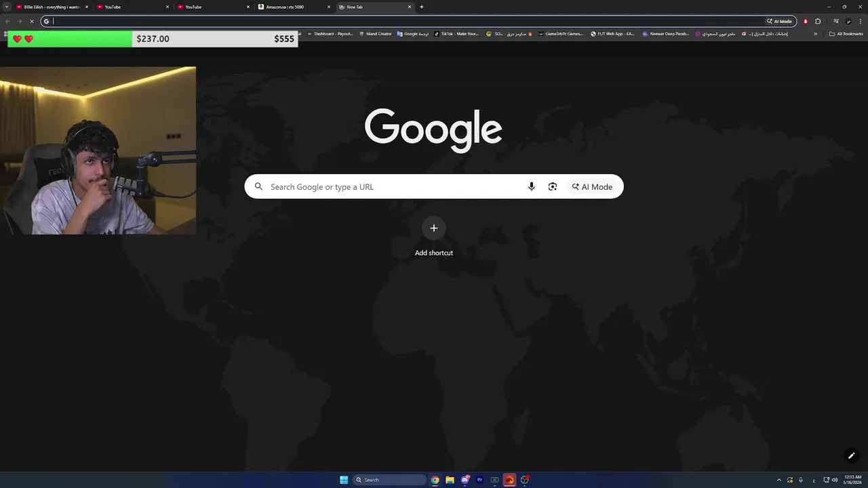Open the orange highlighted taskbar app
This screenshot has height=488, width=868.
[509, 480]
